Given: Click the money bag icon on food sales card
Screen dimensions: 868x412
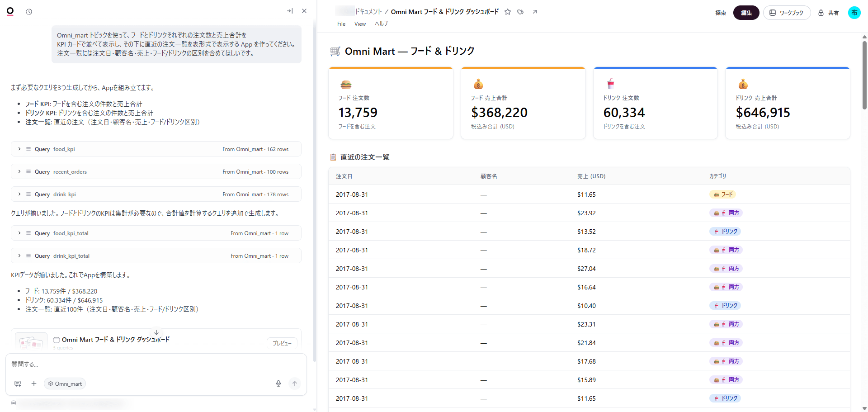Looking at the screenshot, I should tap(478, 84).
